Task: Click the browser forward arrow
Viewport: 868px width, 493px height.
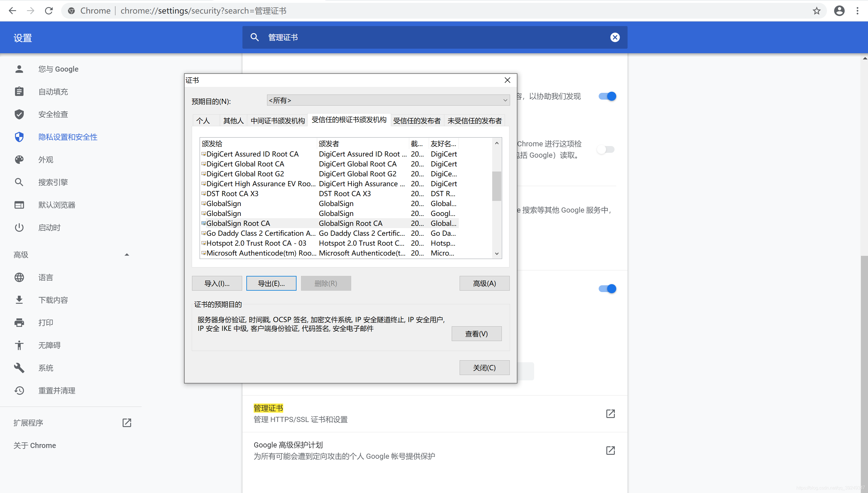Action: [31, 11]
